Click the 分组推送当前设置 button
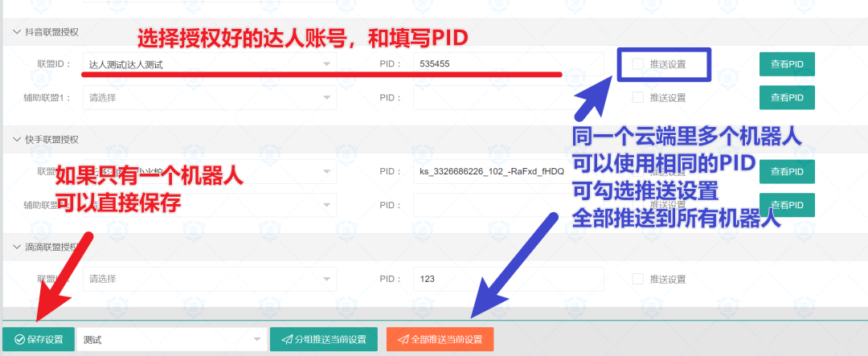868x356 pixels. coord(324,339)
